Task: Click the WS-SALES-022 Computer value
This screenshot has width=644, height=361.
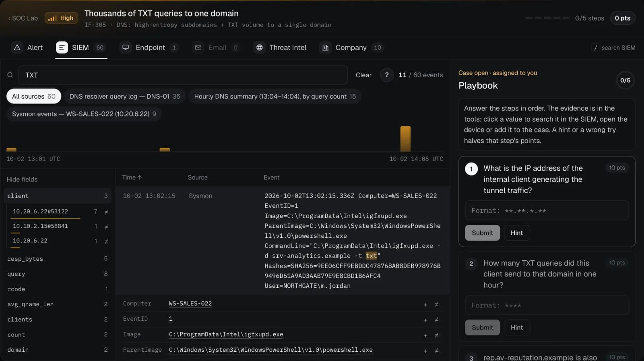Action: (190, 303)
